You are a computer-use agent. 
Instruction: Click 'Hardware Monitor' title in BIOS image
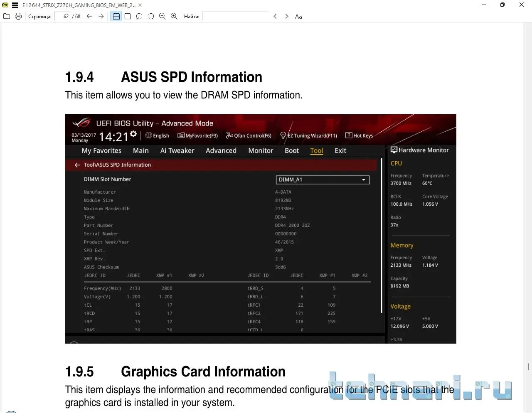click(x=424, y=150)
